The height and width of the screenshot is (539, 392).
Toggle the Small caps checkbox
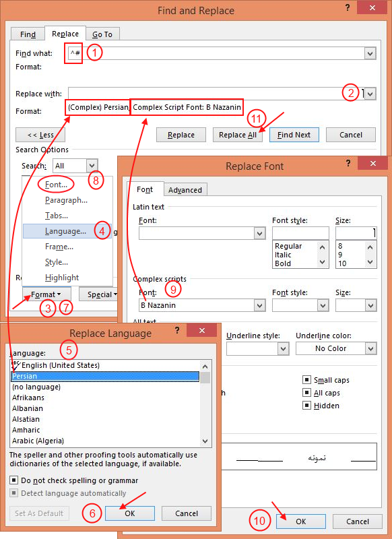coord(306,380)
